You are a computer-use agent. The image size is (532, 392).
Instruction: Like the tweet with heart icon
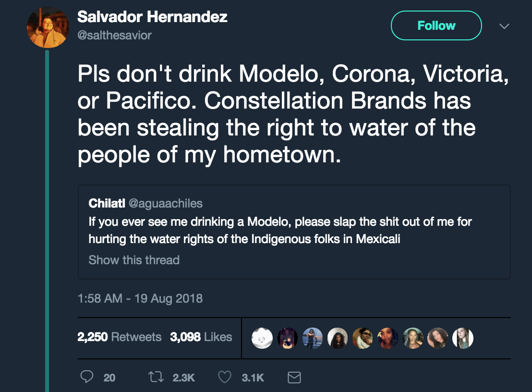coord(225,378)
